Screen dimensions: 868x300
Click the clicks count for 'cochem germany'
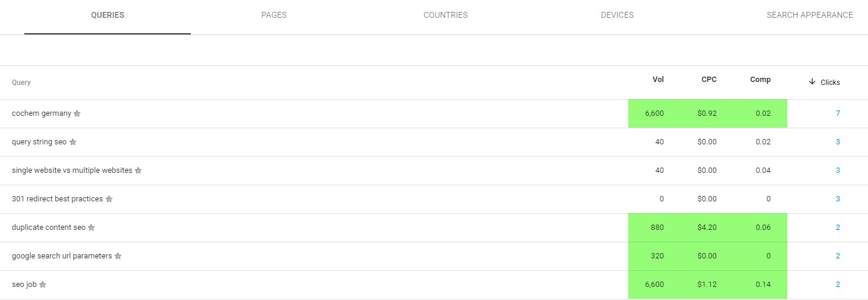click(838, 113)
